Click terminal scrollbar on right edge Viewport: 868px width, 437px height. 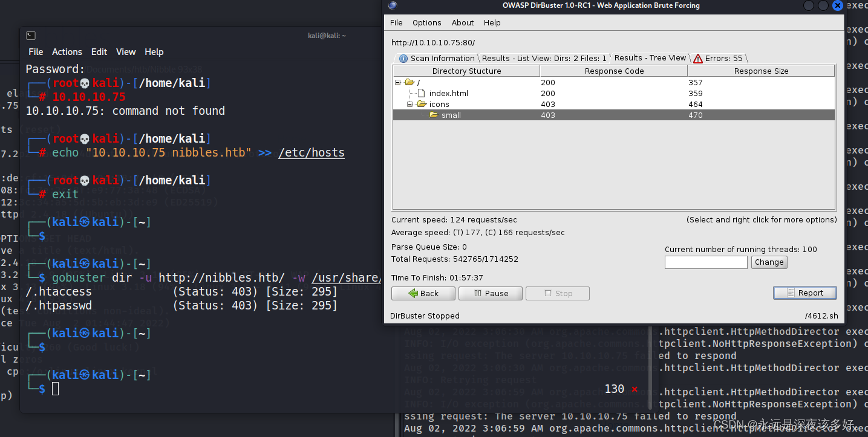(x=651, y=369)
